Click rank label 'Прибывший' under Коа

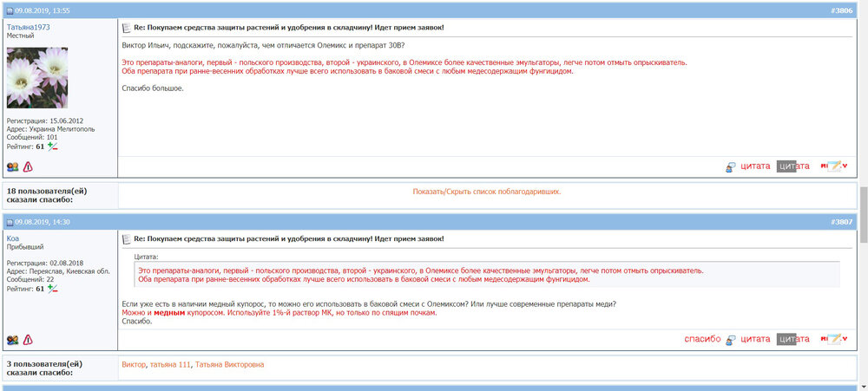click(x=25, y=247)
